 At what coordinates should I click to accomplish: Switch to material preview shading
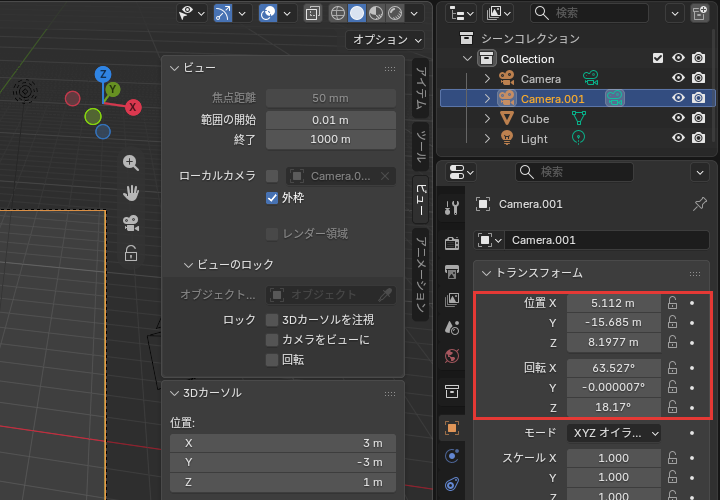376,13
